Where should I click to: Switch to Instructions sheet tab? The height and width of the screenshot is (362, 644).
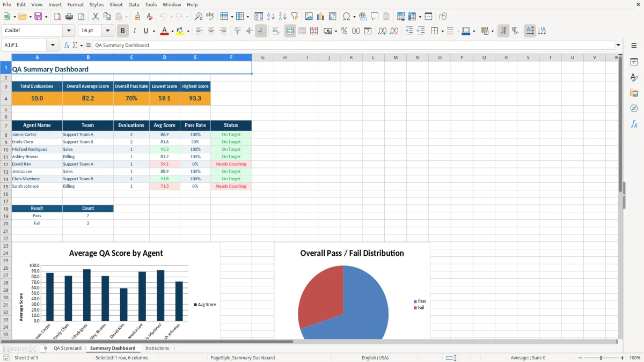[x=157, y=348]
